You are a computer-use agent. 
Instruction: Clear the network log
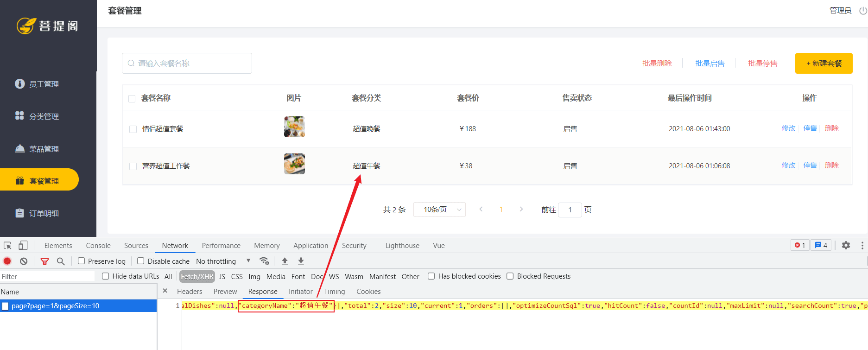coord(24,261)
